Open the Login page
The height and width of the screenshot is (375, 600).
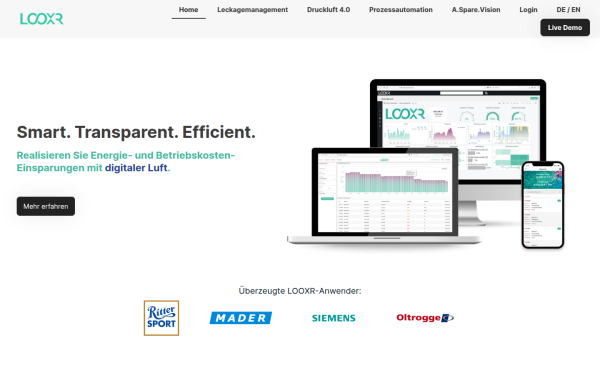click(x=528, y=10)
